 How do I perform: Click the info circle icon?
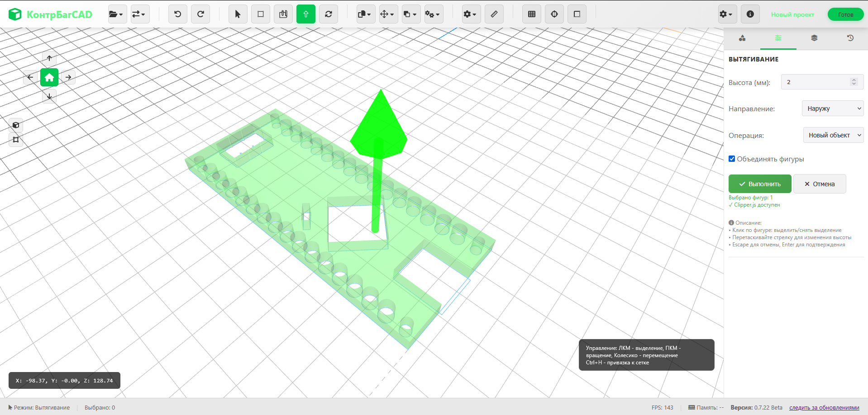(750, 14)
